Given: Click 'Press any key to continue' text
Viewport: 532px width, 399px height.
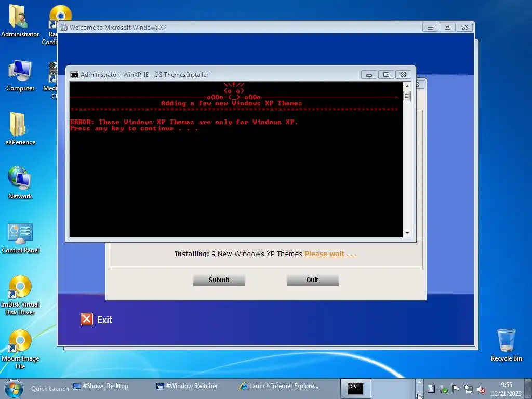Looking at the screenshot, I should 134,129.
